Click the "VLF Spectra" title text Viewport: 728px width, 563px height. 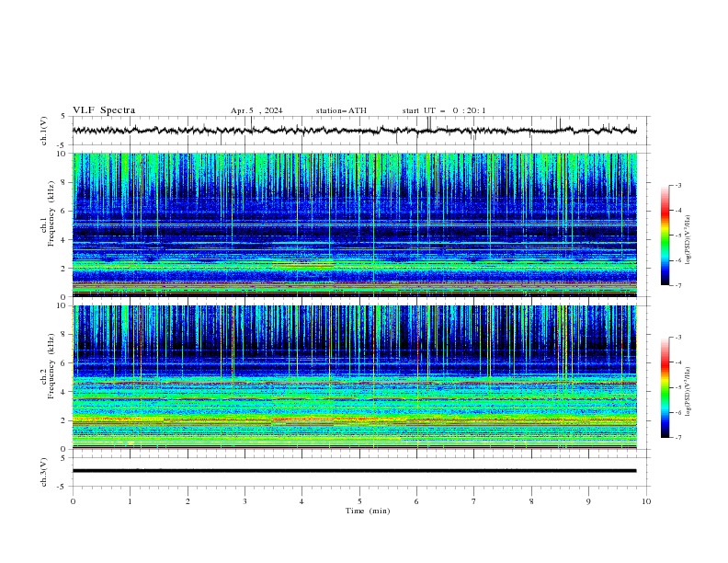coord(104,110)
